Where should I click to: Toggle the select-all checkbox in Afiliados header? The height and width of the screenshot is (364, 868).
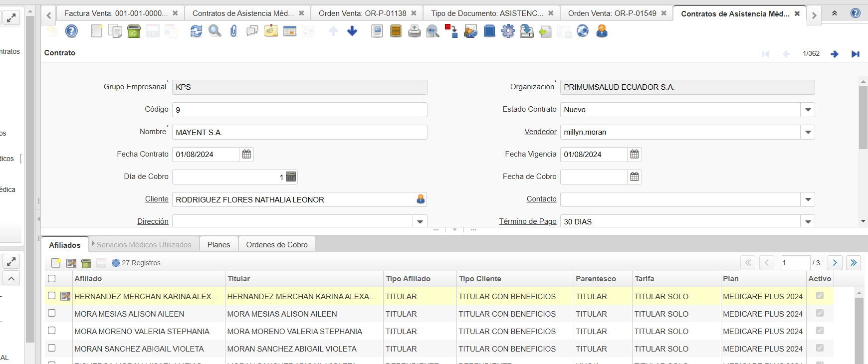pyautogui.click(x=52, y=279)
